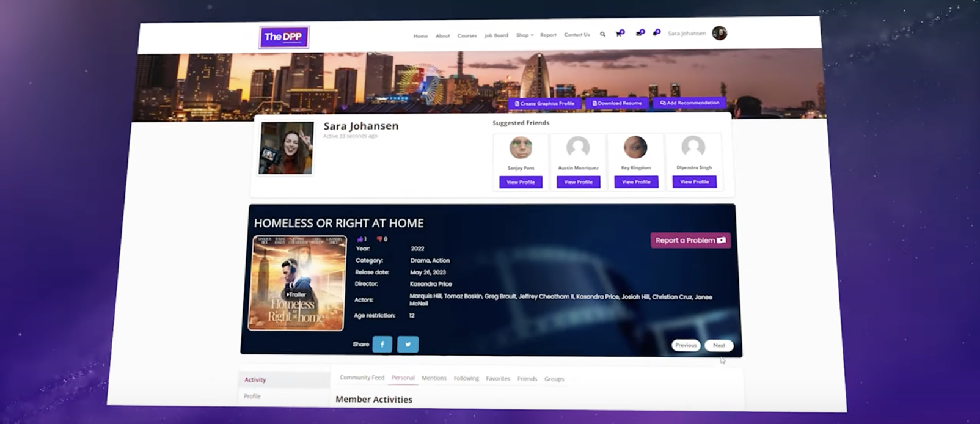Image resolution: width=980 pixels, height=424 pixels.
Task: Click the thumbs up like icon
Action: pos(361,239)
